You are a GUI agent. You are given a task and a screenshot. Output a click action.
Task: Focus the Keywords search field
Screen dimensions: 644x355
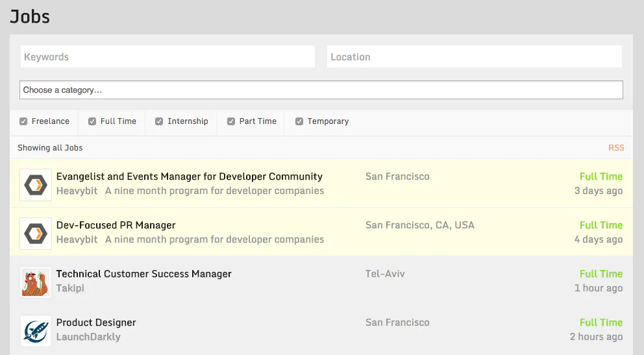coord(167,56)
